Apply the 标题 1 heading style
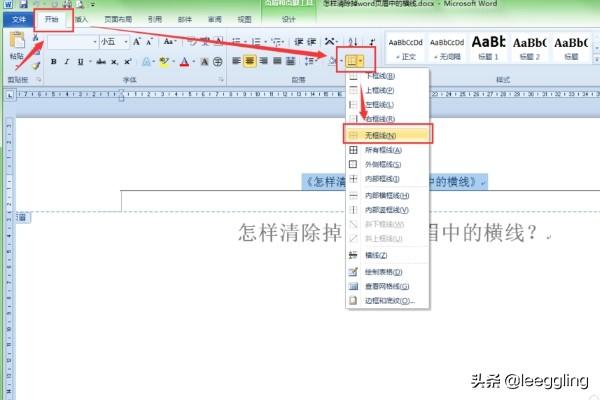600x400 pixels. tap(488, 49)
